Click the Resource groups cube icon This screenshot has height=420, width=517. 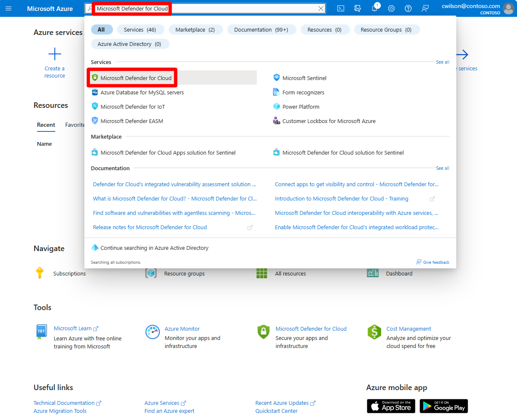tap(151, 273)
